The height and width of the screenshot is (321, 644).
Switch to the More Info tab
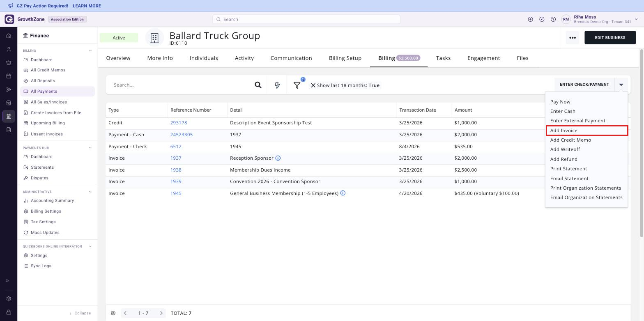pyautogui.click(x=160, y=58)
